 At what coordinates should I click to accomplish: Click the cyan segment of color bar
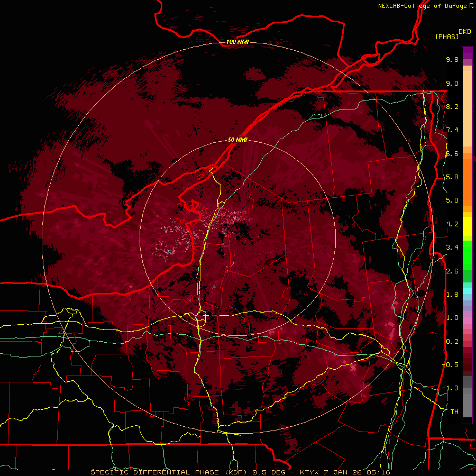tap(467, 291)
